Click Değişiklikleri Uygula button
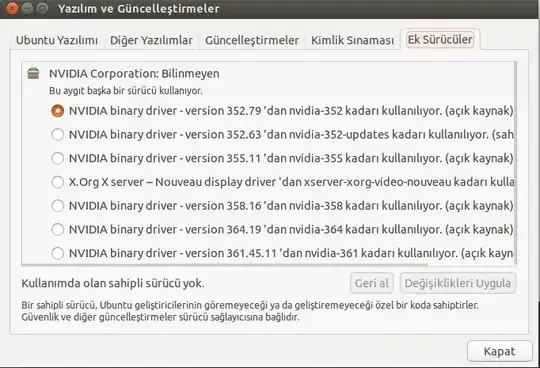 [x=458, y=283]
